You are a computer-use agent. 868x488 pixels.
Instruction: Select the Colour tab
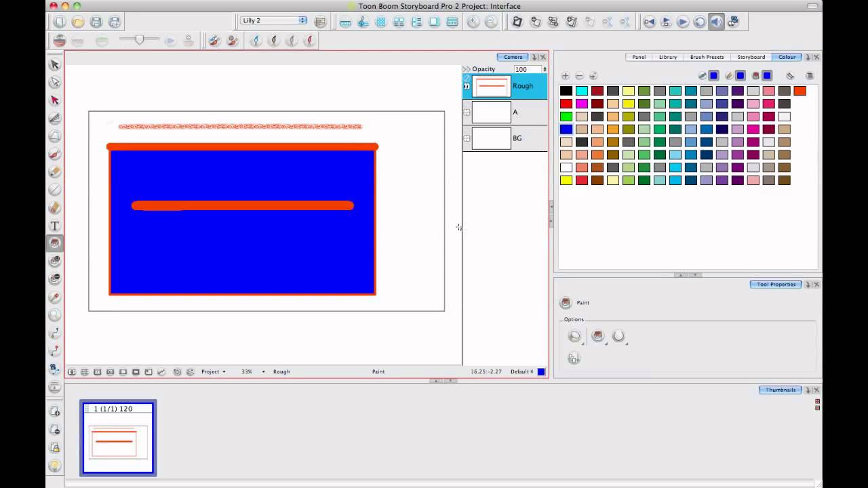[787, 57]
